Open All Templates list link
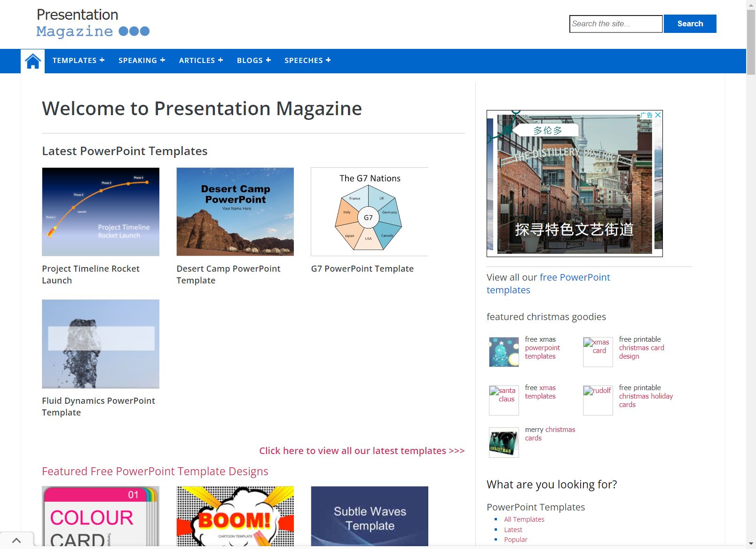 pyautogui.click(x=524, y=519)
